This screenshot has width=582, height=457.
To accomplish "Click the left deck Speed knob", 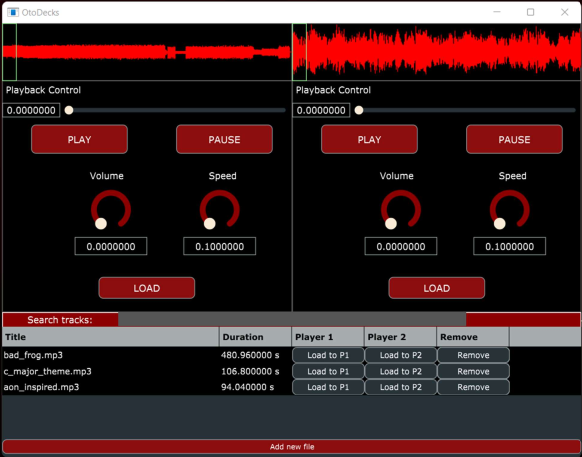I will pos(219,210).
